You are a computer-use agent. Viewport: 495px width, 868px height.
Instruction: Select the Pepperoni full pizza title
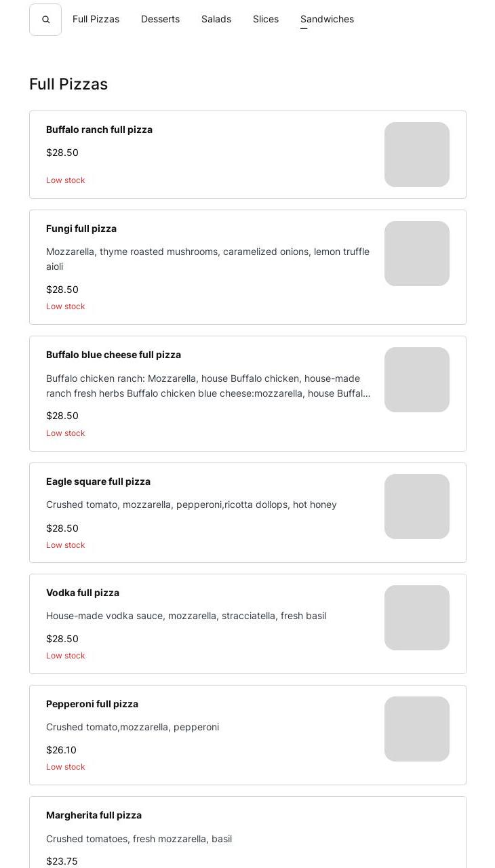(x=92, y=704)
